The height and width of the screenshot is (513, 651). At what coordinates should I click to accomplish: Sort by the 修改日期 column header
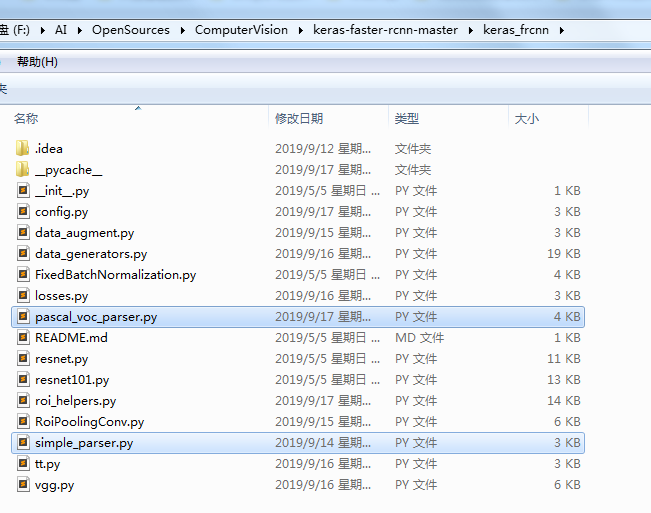coord(299,119)
